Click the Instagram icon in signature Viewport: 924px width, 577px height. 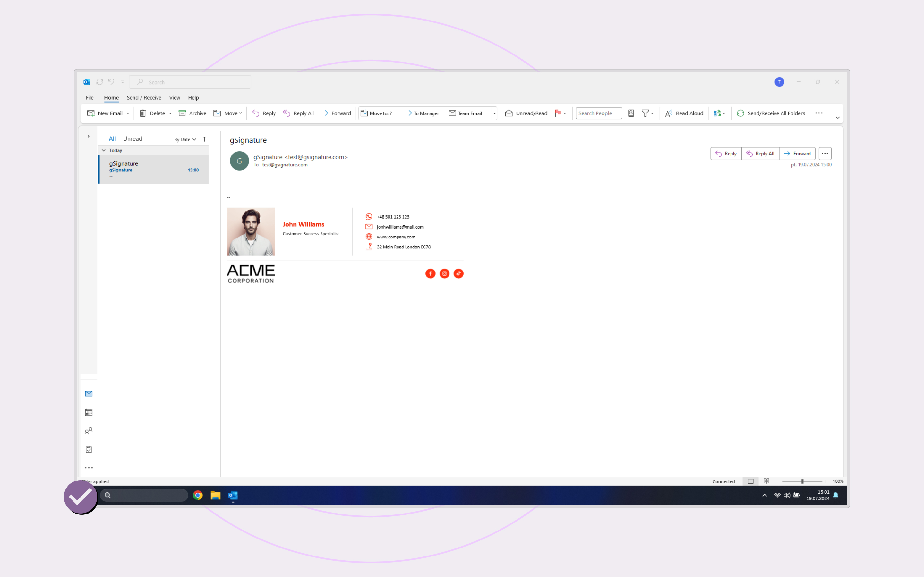[x=444, y=274]
